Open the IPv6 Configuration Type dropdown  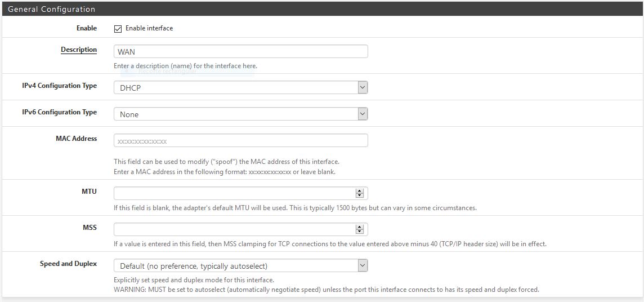[240, 114]
